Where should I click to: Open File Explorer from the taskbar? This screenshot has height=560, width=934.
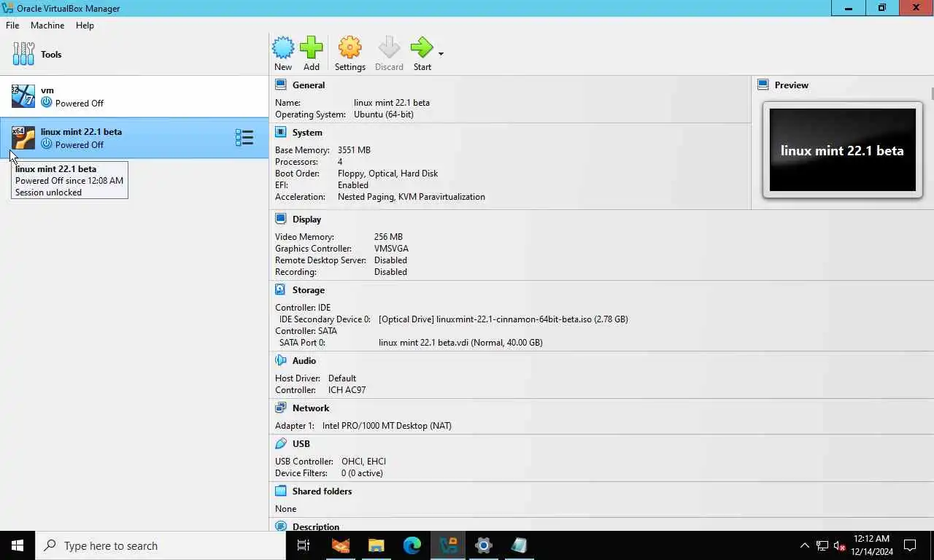click(x=376, y=545)
